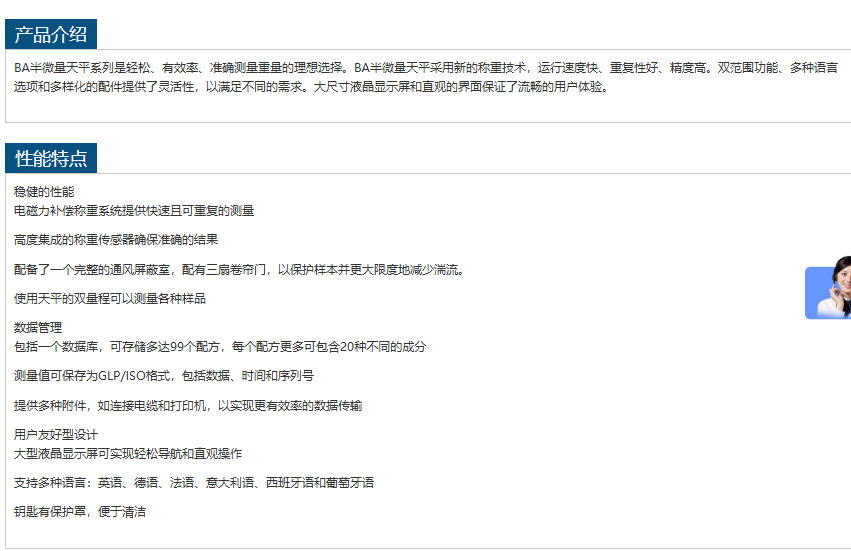Click the 数据管理 subheading
Image resolution: width=851 pixels, height=551 pixels.
(38, 328)
